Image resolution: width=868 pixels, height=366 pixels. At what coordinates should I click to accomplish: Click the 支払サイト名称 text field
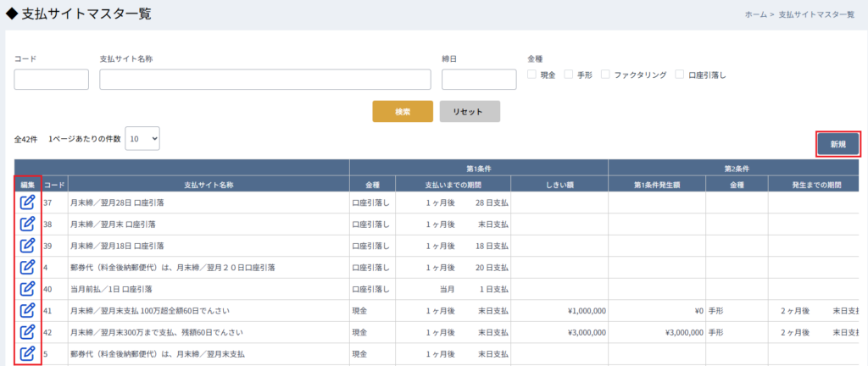coord(264,80)
